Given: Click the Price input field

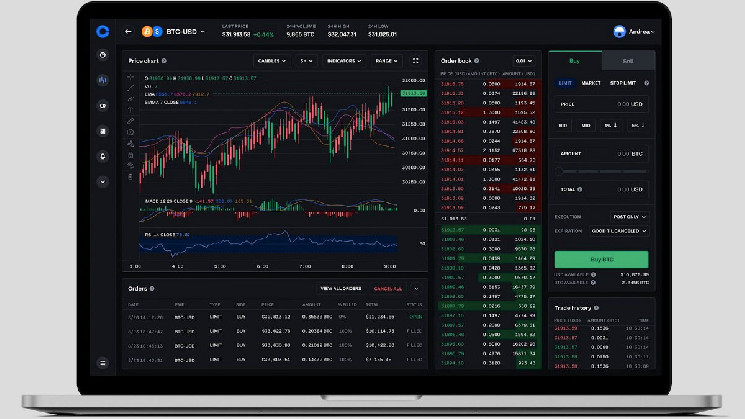Looking at the screenshot, I should pyautogui.click(x=602, y=104).
